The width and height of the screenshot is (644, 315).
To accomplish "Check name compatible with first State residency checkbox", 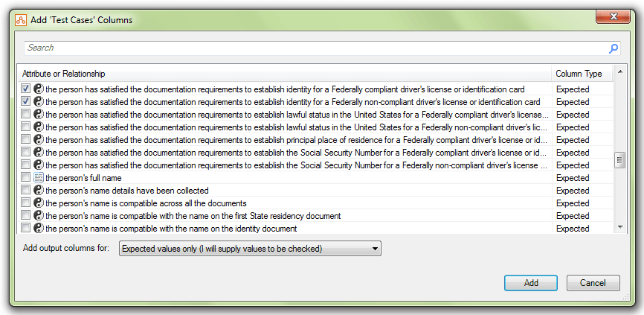I will click(x=26, y=215).
